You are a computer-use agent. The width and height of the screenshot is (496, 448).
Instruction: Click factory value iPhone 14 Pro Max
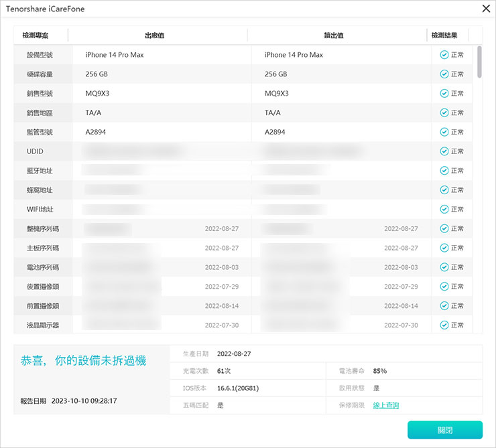(x=115, y=55)
